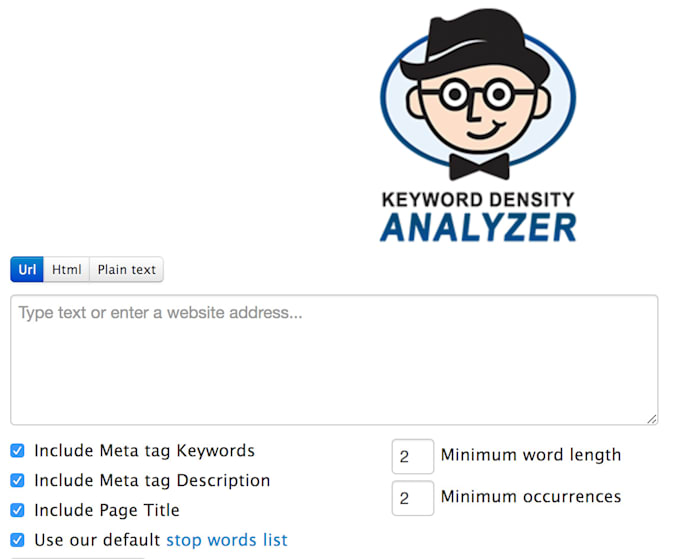Select the Minimum occurrences number field
Screen dimensions: 680x559
pos(412,498)
